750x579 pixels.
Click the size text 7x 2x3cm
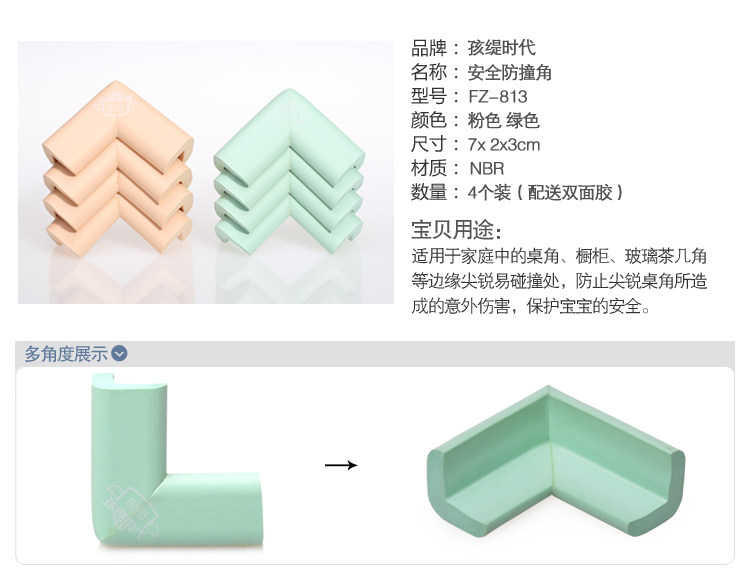pos(504,145)
